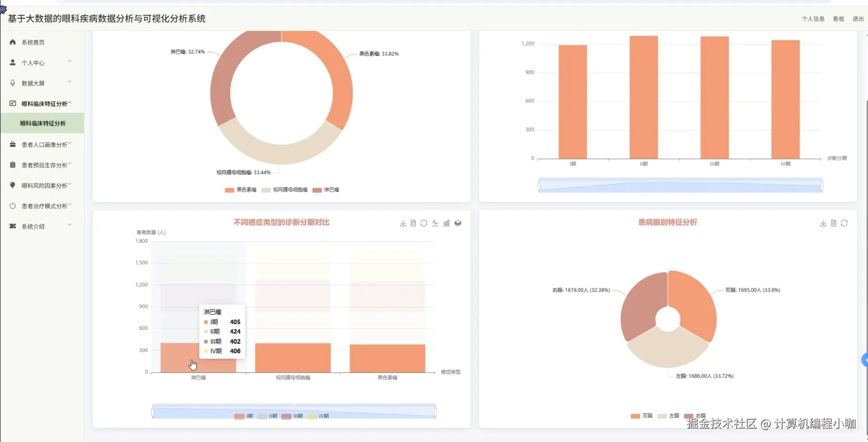
Task: Click the microphone icon beside 数据大屏
Action: click(13, 83)
